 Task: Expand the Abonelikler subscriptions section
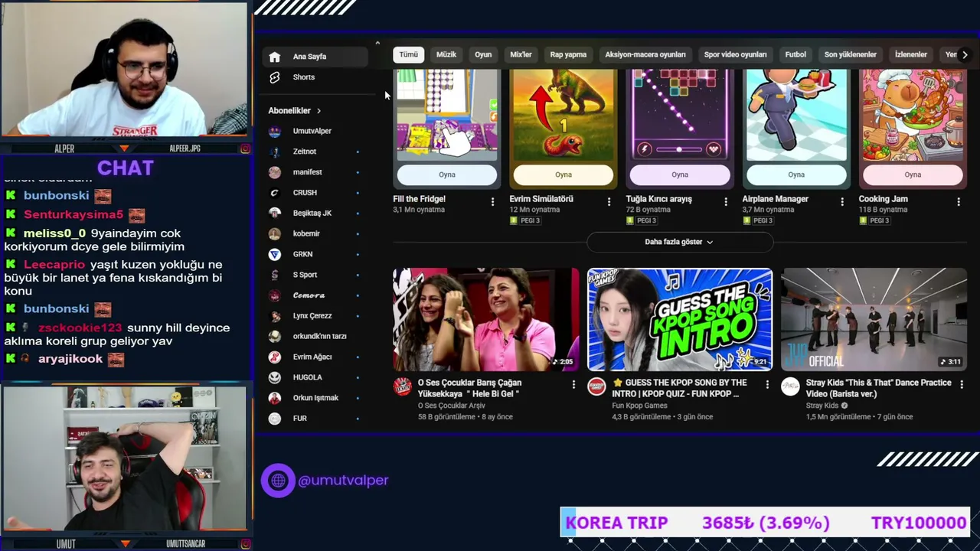[295, 111]
